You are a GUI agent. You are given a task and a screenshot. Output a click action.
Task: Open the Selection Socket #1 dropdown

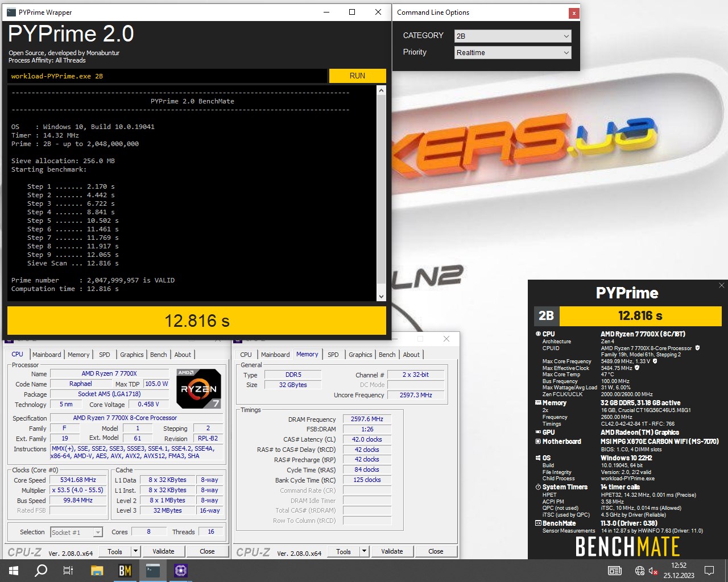[76, 532]
